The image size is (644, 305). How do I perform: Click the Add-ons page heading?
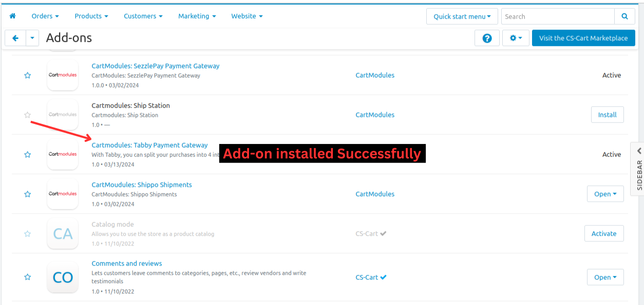69,38
